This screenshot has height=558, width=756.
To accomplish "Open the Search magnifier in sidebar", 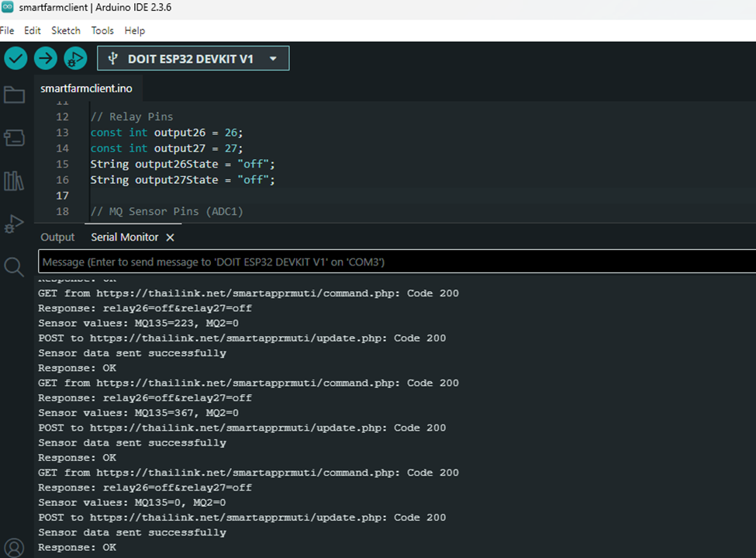I will (x=14, y=268).
